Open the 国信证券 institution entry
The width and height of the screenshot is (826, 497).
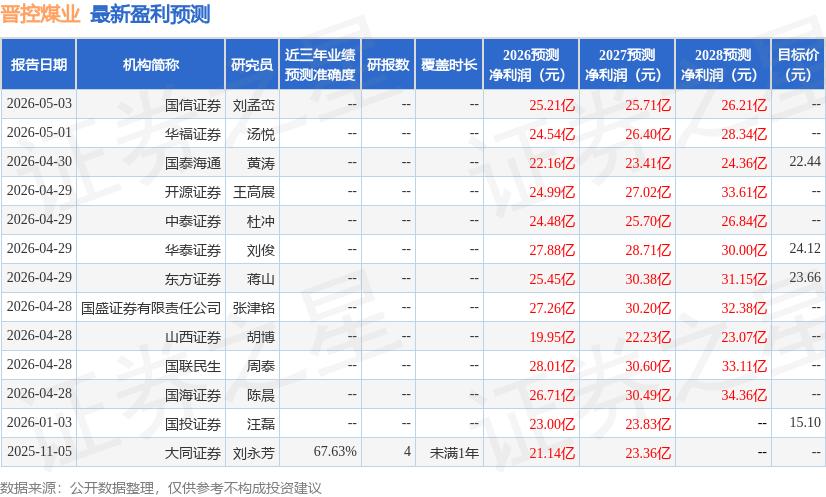tap(193, 105)
